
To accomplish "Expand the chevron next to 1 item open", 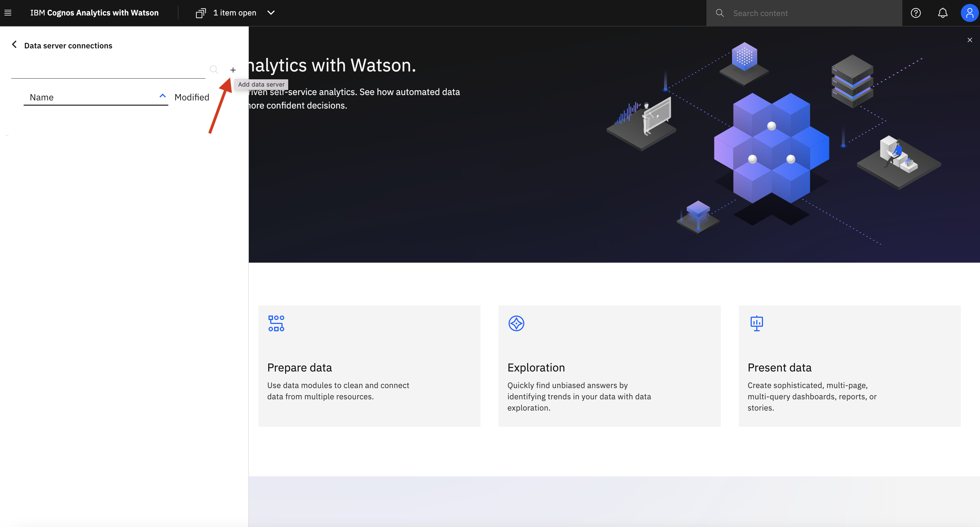I will (x=271, y=13).
